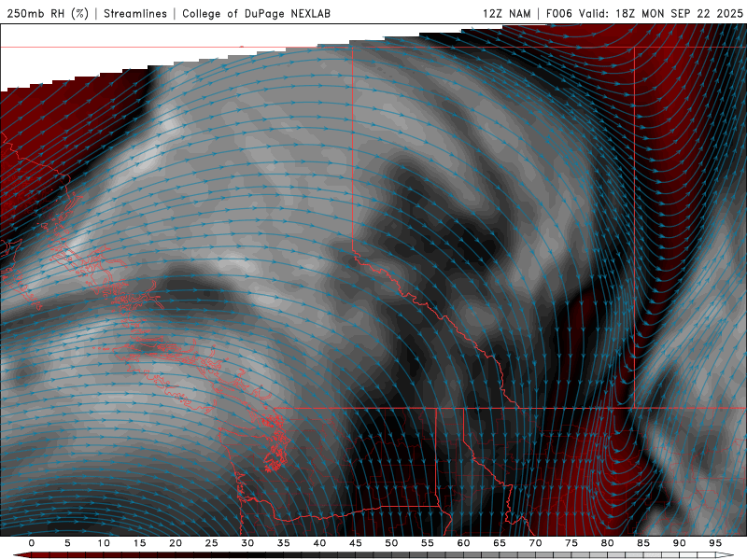The width and height of the screenshot is (747, 560).
Task: Click the color scale label "65"
Action: pos(500,543)
